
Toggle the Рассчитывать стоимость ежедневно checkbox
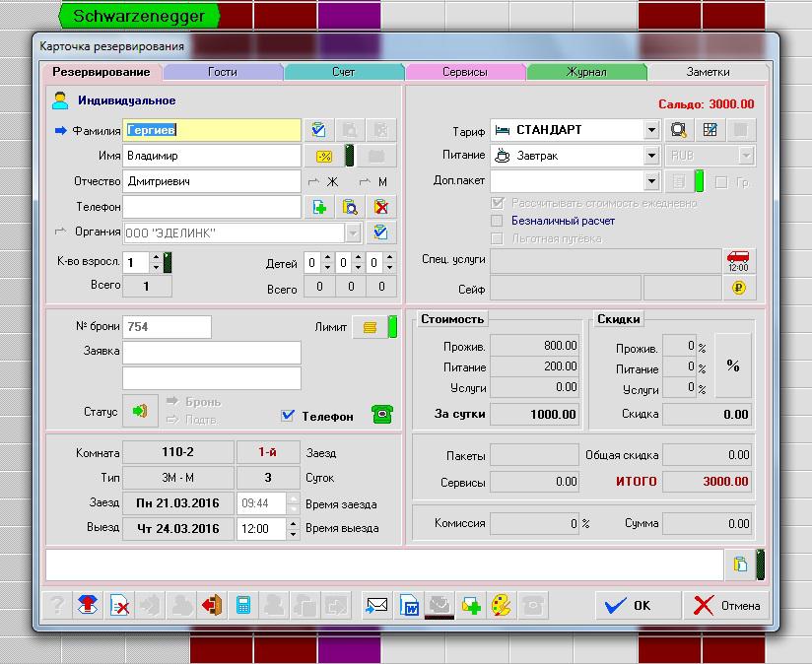pyautogui.click(x=497, y=203)
